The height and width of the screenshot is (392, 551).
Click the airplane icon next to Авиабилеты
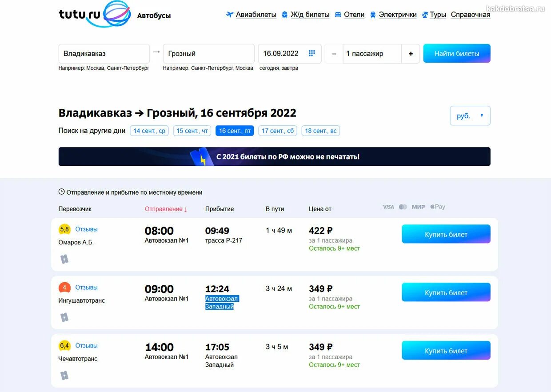230,15
